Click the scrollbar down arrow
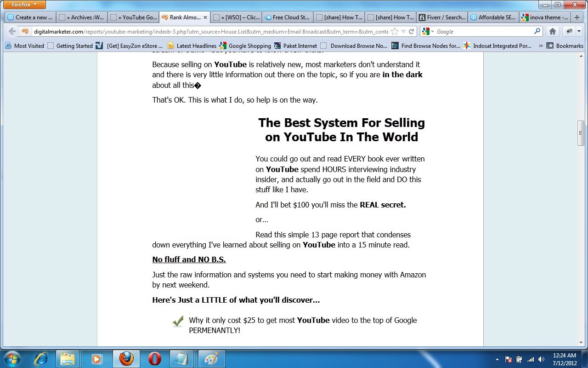588x368 pixels. [x=581, y=342]
